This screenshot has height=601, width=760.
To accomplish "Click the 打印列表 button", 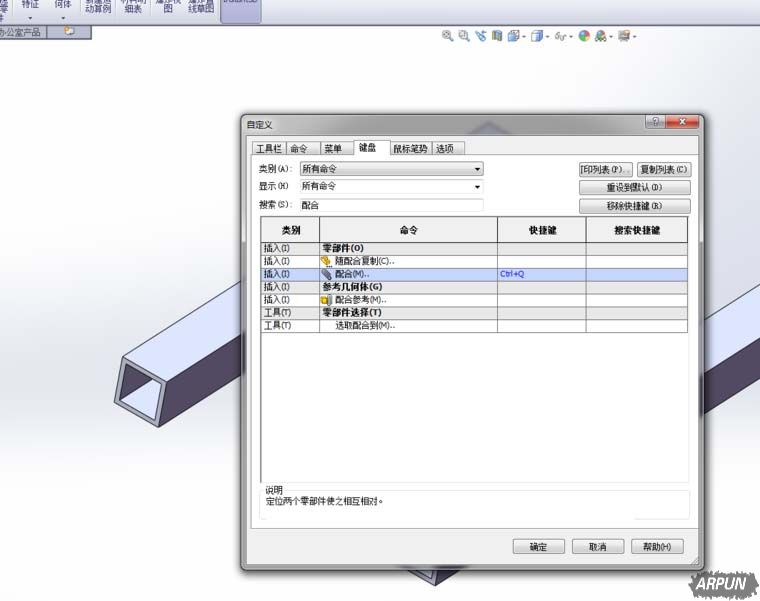I will (605, 170).
